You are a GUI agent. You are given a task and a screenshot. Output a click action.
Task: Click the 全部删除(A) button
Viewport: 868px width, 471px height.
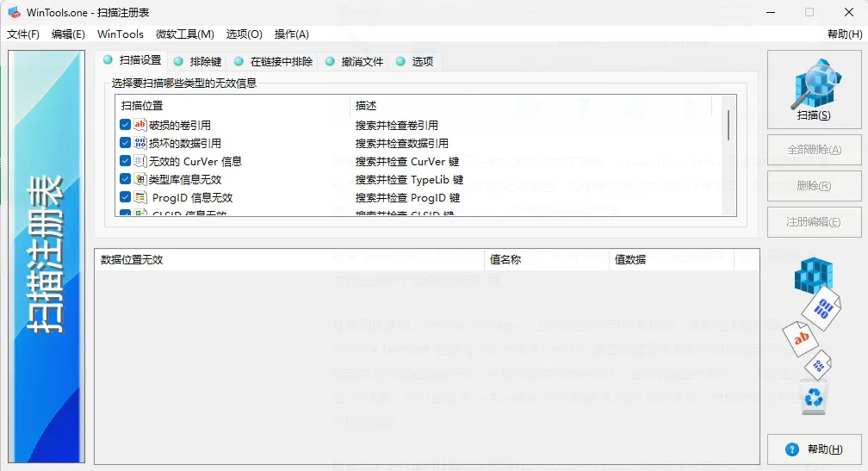pyautogui.click(x=814, y=150)
